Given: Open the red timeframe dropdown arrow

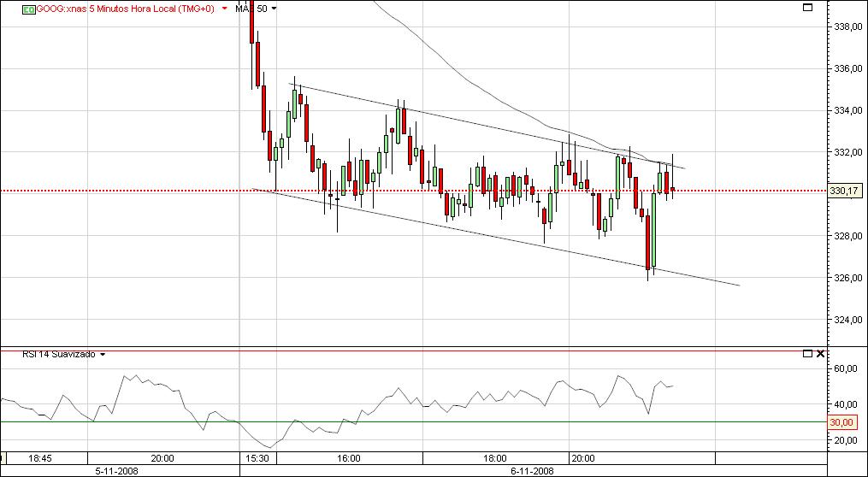Looking at the screenshot, I should click(224, 9).
